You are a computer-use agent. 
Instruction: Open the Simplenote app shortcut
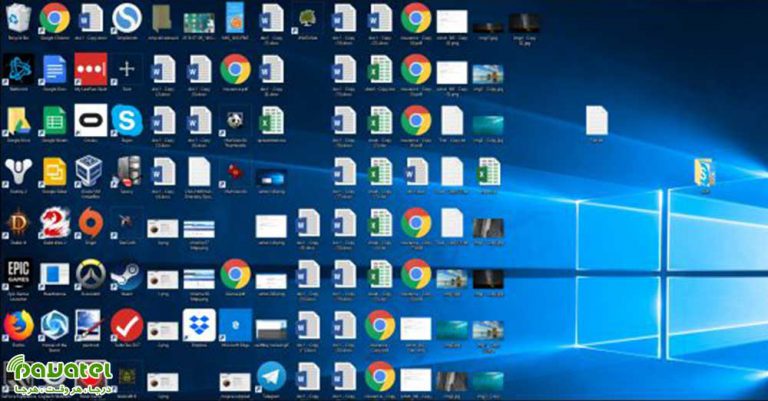coord(127,19)
